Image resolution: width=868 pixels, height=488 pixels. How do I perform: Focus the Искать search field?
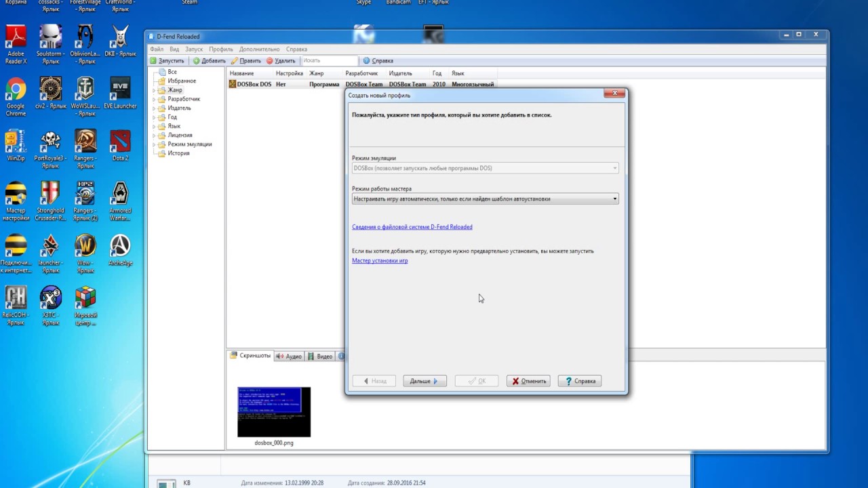pyautogui.click(x=329, y=61)
